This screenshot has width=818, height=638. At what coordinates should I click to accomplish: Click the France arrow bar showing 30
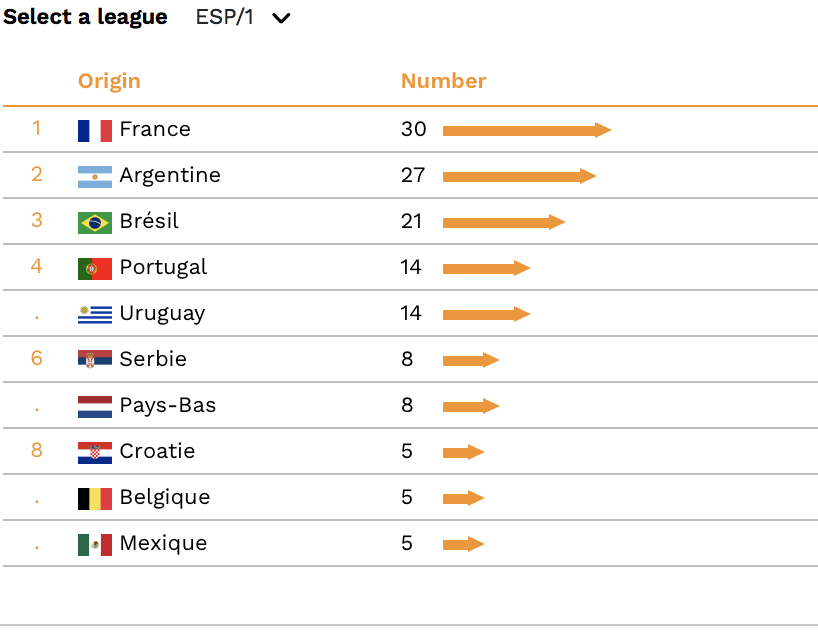pos(527,130)
